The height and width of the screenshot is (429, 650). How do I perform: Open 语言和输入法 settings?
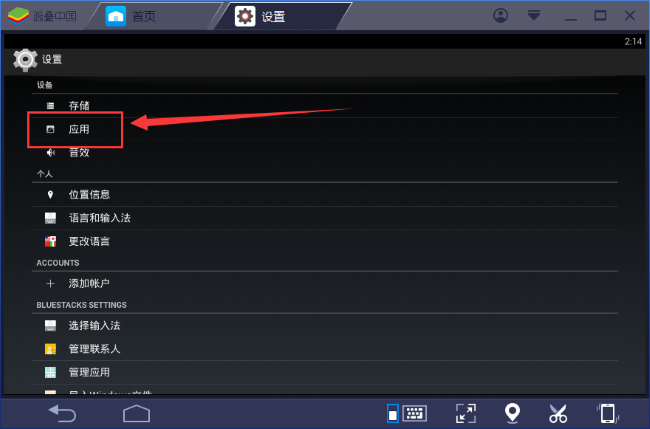[325, 218]
